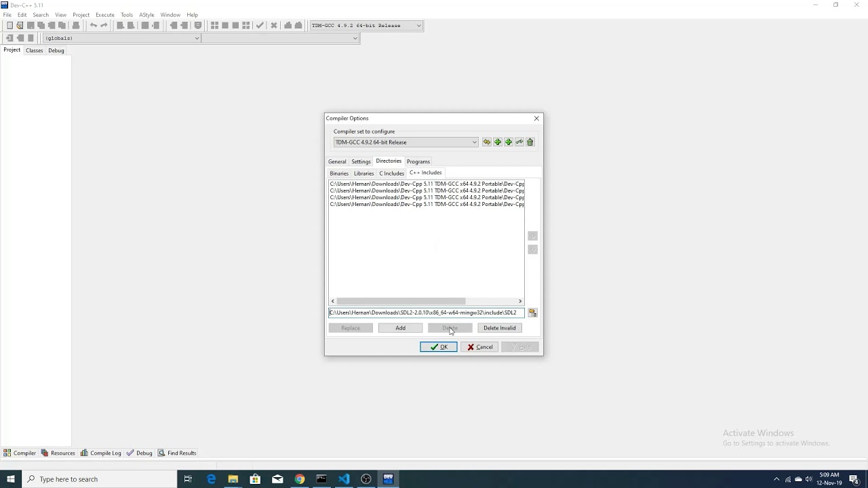Image resolution: width=868 pixels, height=488 pixels.
Task: Click the first green plus add compiler set icon
Action: [x=498, y=142]
